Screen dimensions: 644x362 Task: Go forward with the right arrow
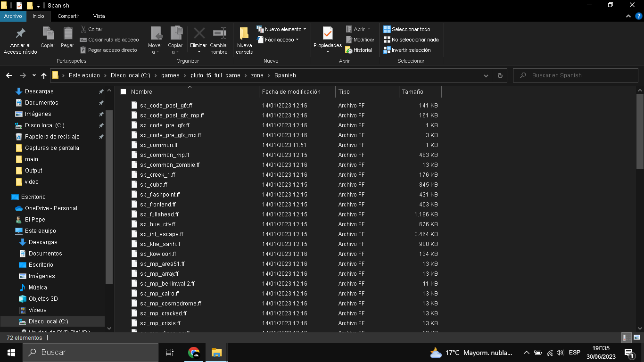coord(23,75)
